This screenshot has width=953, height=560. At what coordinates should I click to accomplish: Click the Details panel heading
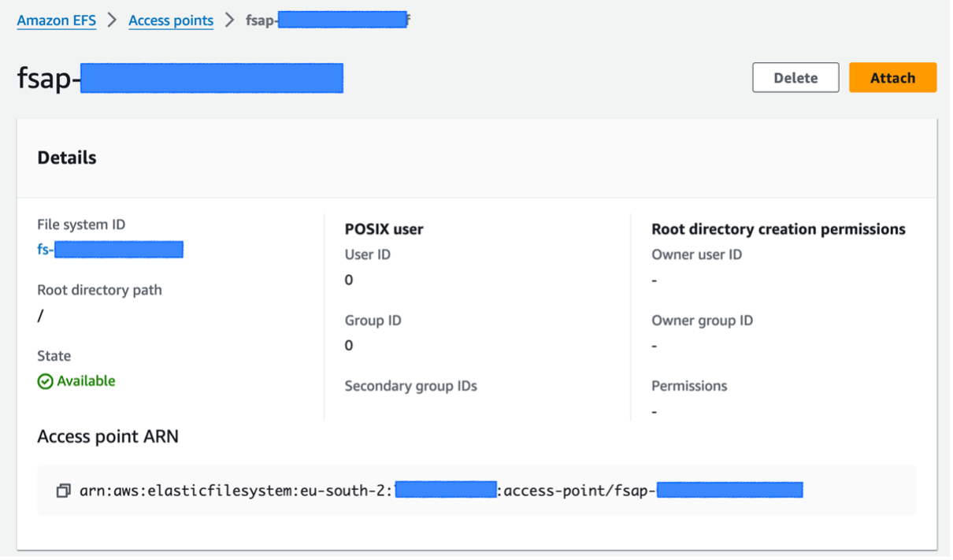pyautogui.click(x=67, y=158)
